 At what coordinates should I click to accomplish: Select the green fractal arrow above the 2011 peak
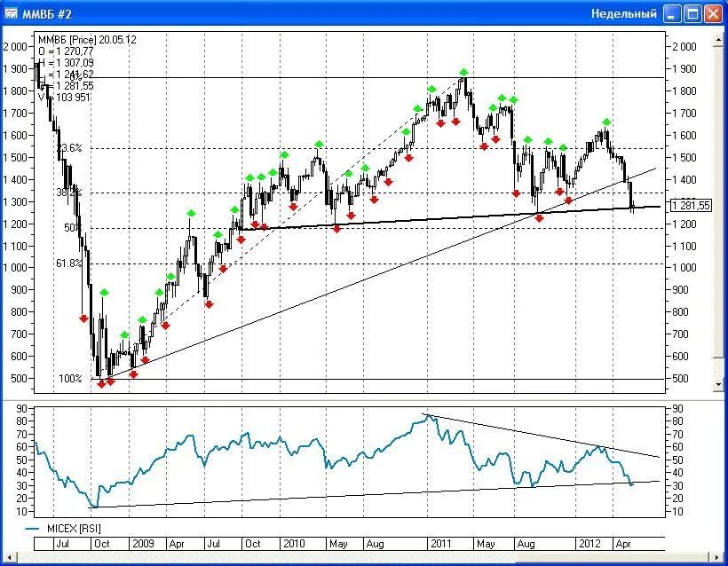pyautogui.click(x=463, y=72)
